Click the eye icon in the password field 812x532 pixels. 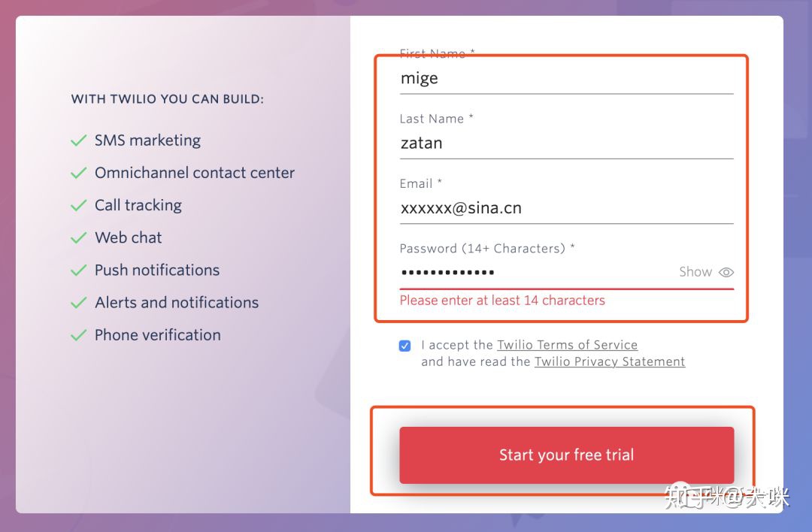(x=726, y=272)
